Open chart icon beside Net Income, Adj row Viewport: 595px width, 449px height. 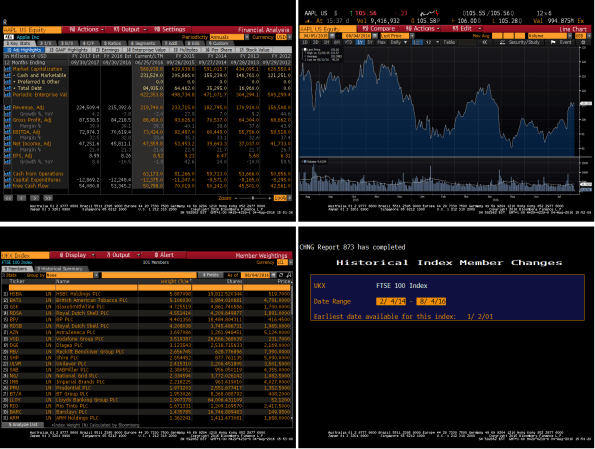pyautogui.click(x=7, y=144)
